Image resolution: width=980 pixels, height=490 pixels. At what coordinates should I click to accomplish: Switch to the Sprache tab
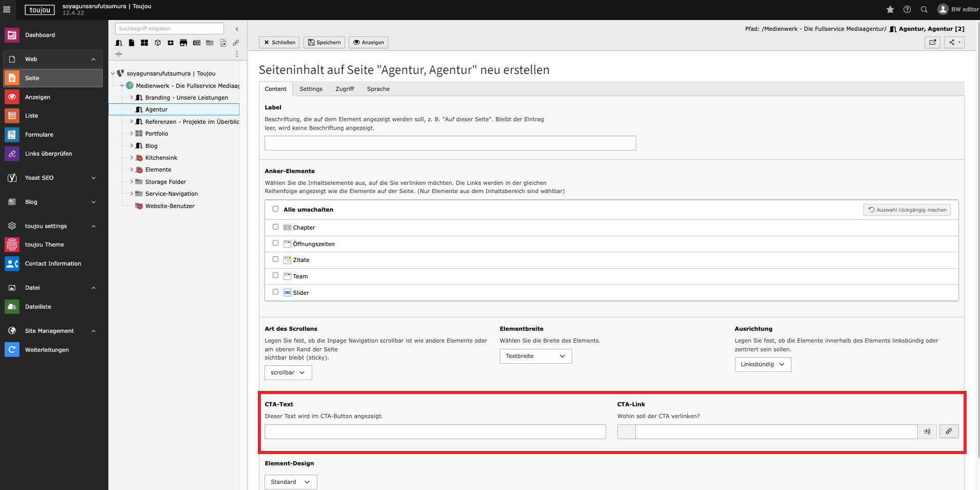pyautogui.click(x=378, y=89)
